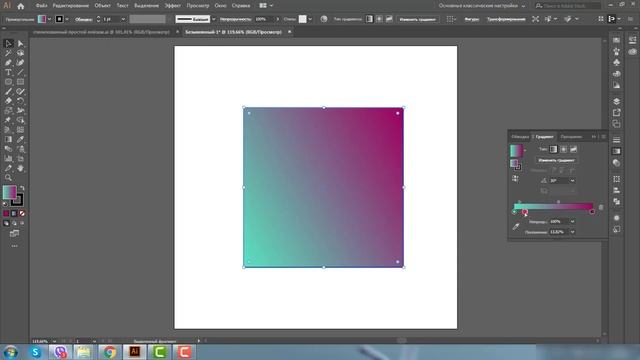Viewport: 640px width, 360px height.
Task: Select the Eraser tool
Action: [8, 101]
